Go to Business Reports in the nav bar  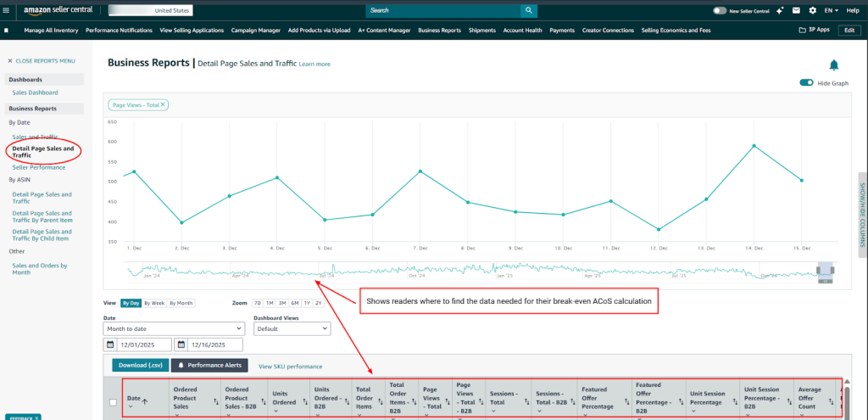click(x=440, y=31)
